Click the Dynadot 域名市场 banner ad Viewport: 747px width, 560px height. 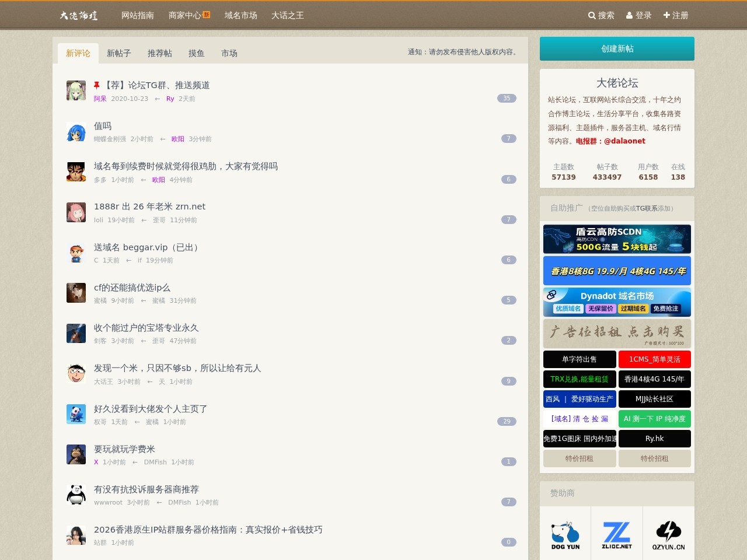click(x=617, y=302)
